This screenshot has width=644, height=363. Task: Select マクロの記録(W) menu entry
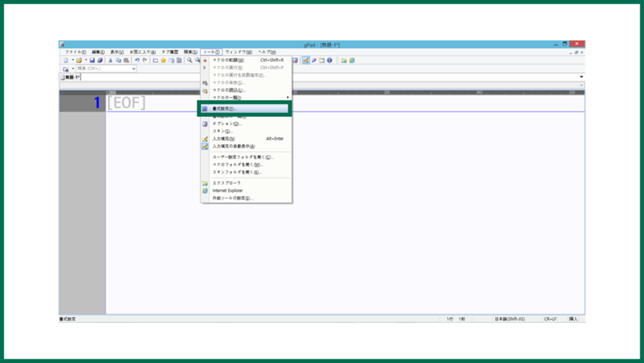[x=247, y=60]
